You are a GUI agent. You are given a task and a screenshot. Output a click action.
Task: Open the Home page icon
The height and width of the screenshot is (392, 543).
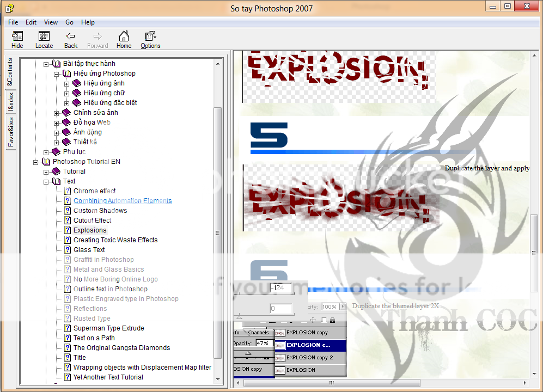[x=124, y=36]
